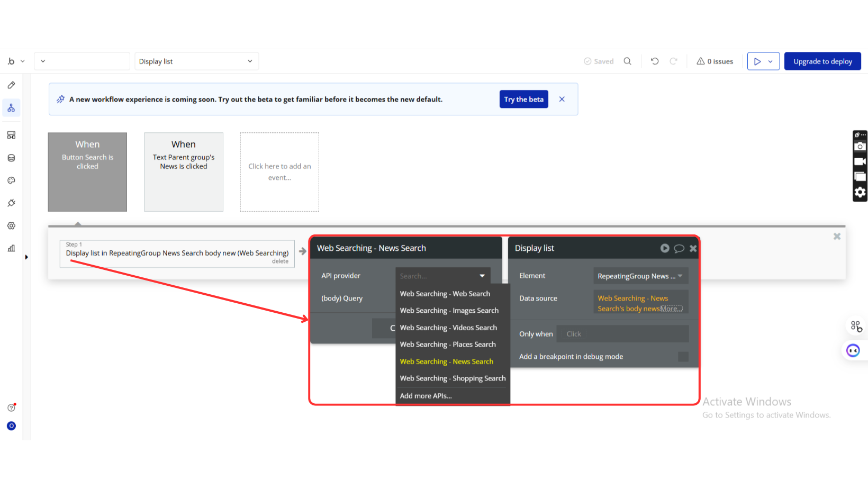The width and height of the screenshot is (868, 489).
Task: Open the Data tab database icon
Action: [x=11, y=158]
